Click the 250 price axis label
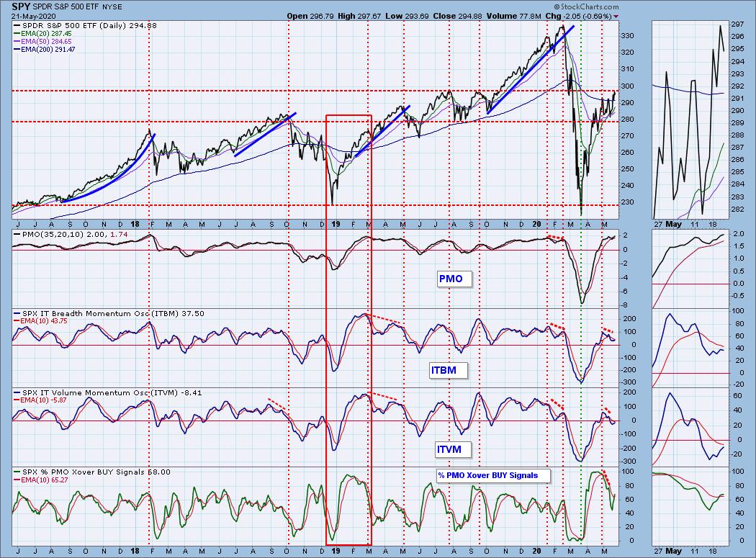The width and height of the screenshot is (756, 558). click(x=627, y=169)
